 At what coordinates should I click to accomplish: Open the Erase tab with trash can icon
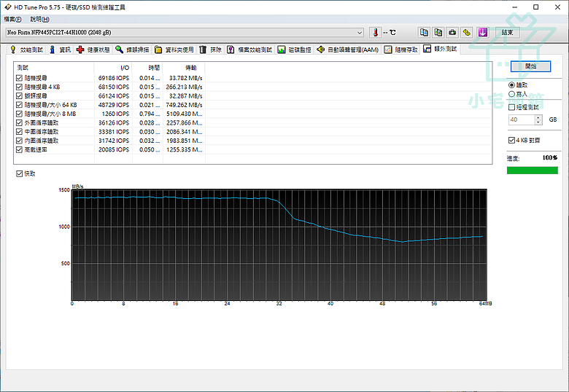[x=211, y=50]
